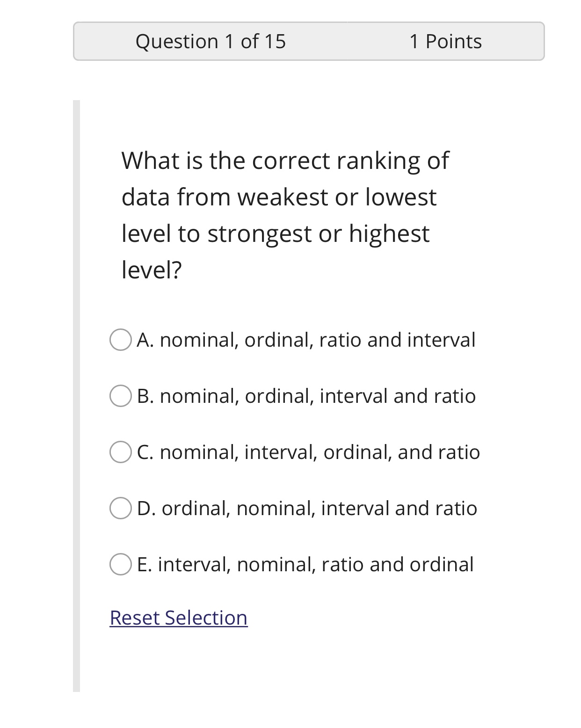
Task: Click the 'Question 1 of 15' header label
Action: coord(211,41)
